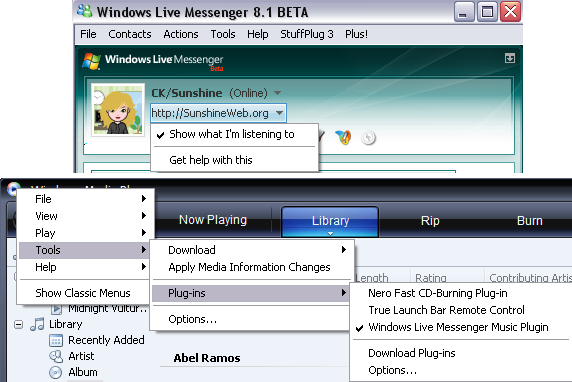This screenshot has height=382, width=572.
Task: Select Tools in Media Player menu
Action: pyautogui.click(x=84, y=250)
